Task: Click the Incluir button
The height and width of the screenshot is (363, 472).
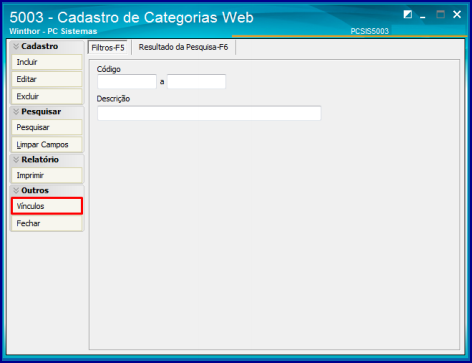Action: pos(47,62)
